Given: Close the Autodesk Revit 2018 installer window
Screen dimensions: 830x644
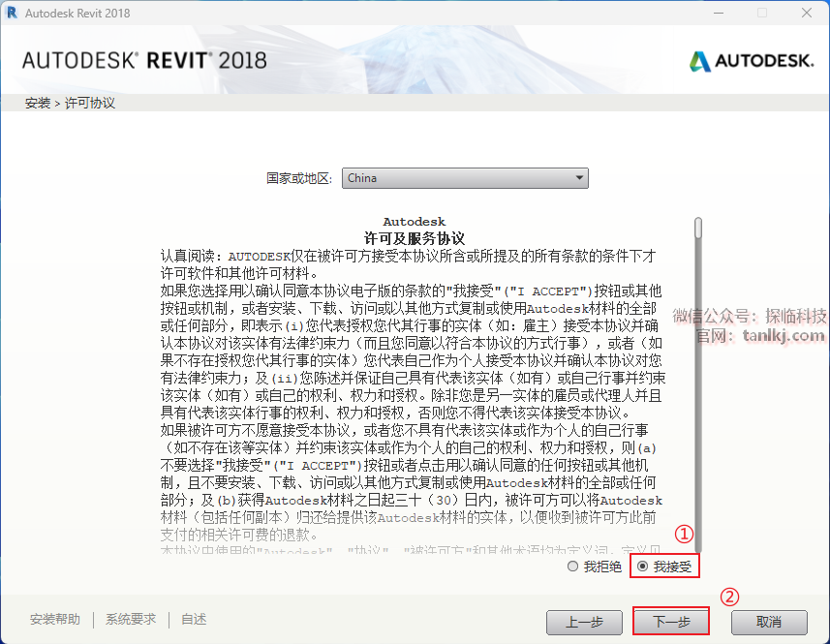Looking at the screenshot, I should pyautogui.click(x=806, y=13).
